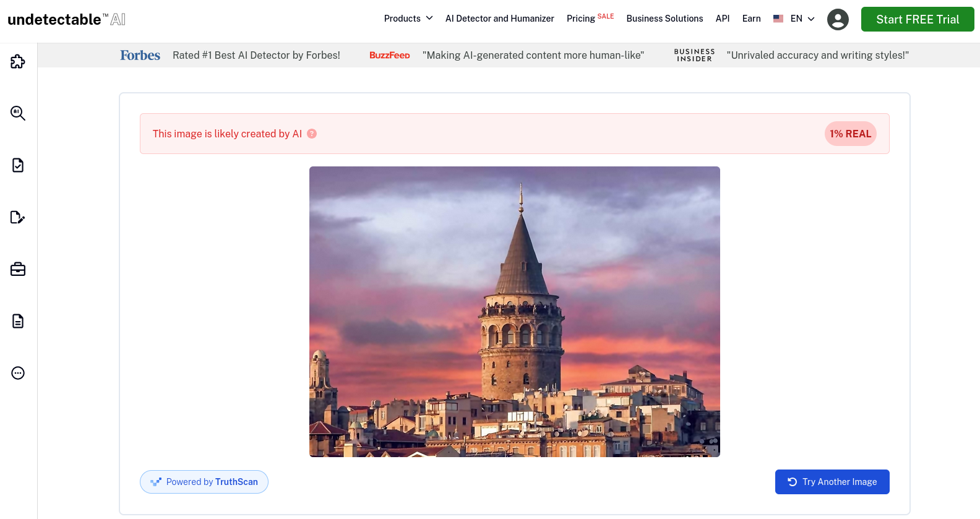Go to AI Detector and Humanizer
This screenshot has width=980, height=519.
click(499, 19)
